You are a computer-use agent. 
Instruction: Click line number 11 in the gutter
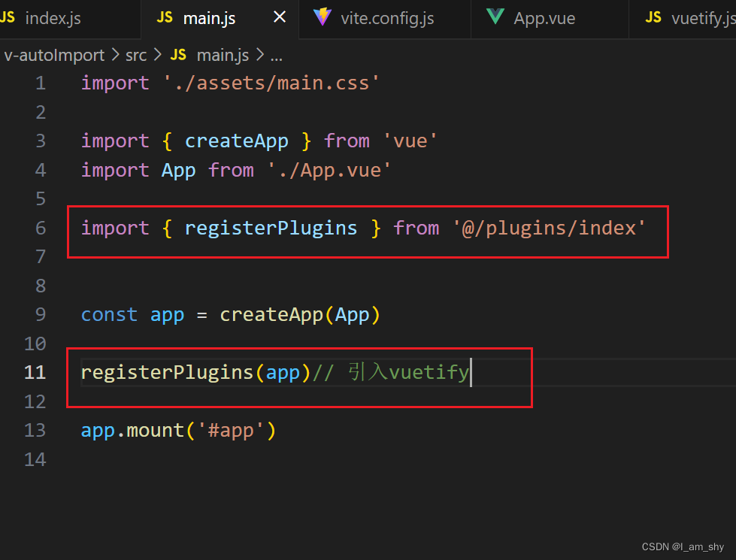35,373
